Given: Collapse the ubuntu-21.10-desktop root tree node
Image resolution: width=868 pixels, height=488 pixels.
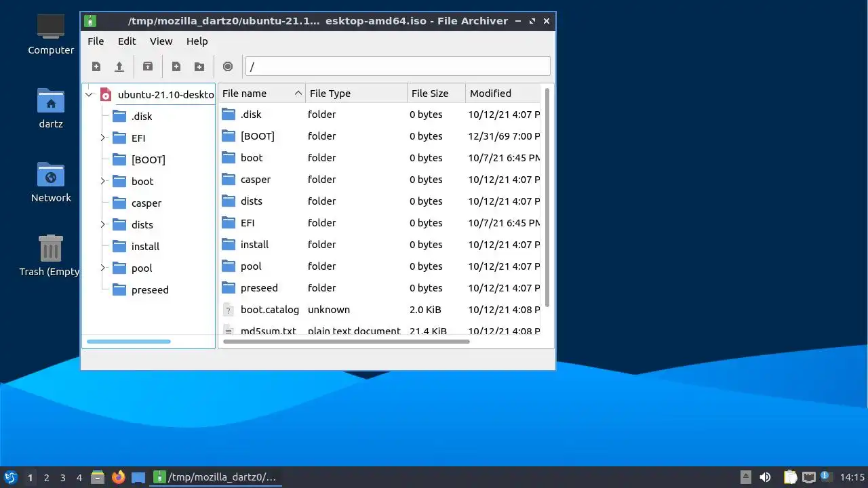Looking at the screenshot, I should click(x=89, y=95).
